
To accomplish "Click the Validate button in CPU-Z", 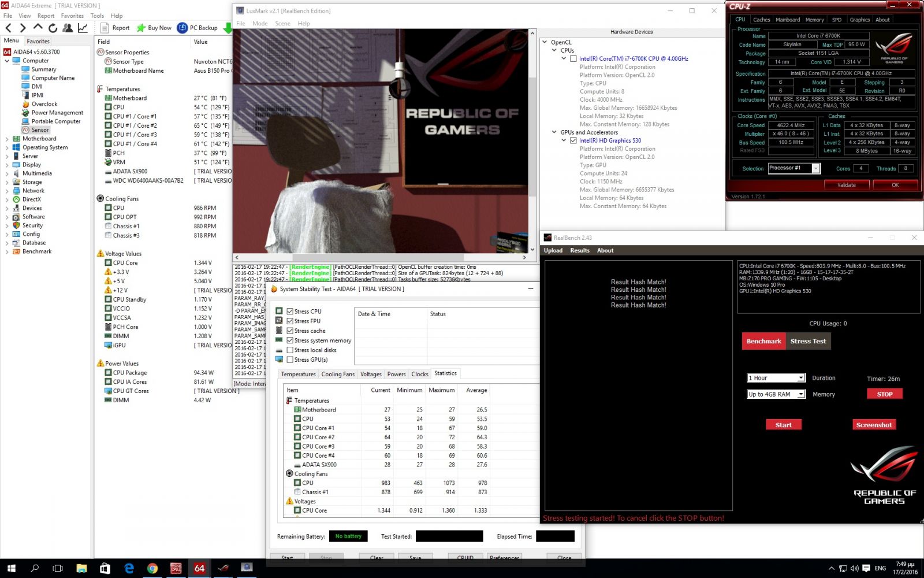I will point(847,185).
